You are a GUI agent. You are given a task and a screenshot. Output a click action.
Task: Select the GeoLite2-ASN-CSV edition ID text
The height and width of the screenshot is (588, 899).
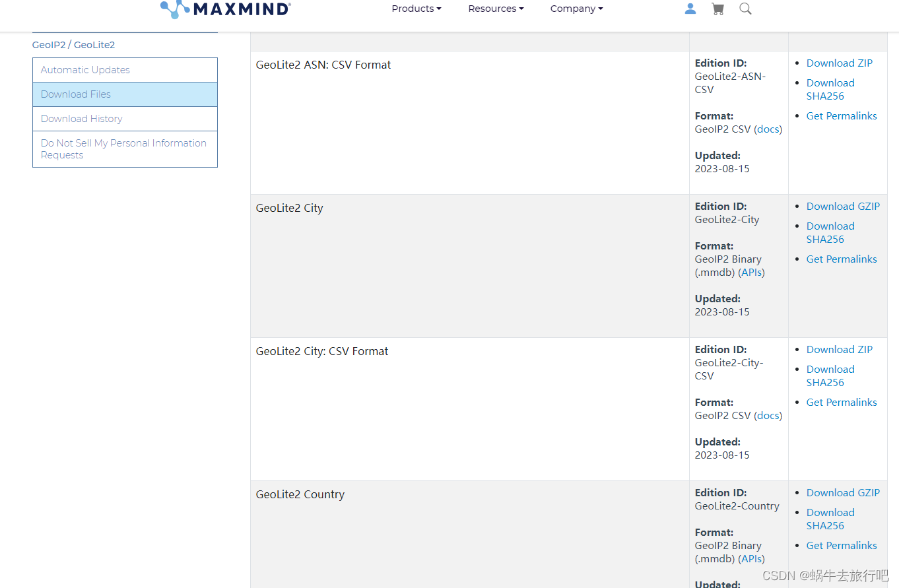730,83
